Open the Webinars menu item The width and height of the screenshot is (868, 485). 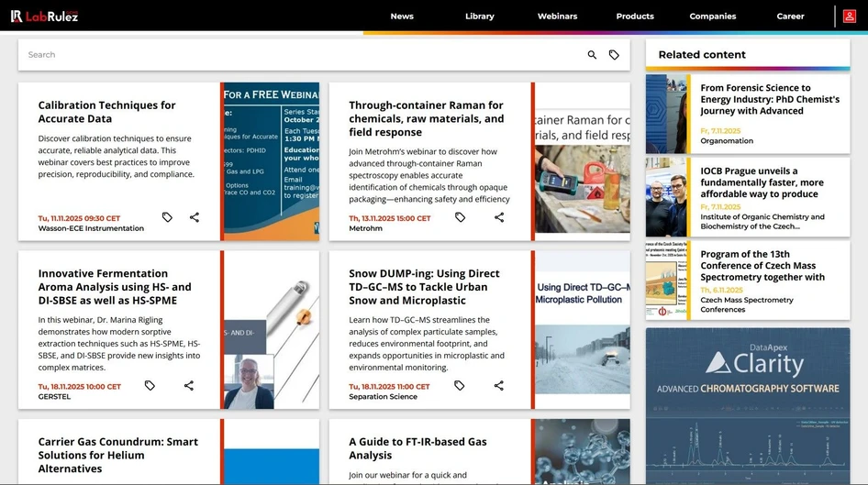(x=558, y=17)
